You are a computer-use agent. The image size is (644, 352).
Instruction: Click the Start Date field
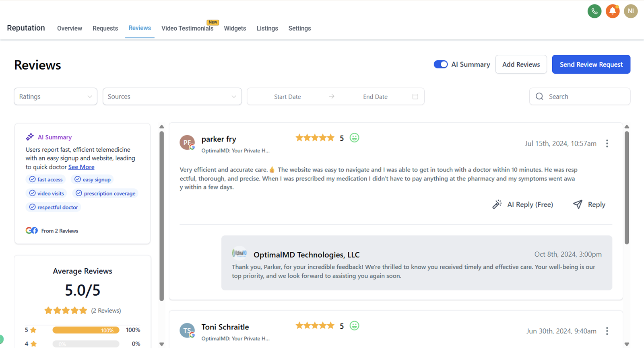pyautogui.click(x=287, y=97)
